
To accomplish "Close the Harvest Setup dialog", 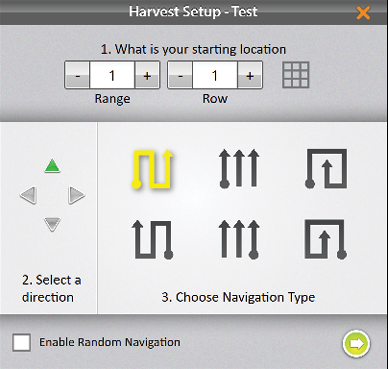I will pos(363,13).
